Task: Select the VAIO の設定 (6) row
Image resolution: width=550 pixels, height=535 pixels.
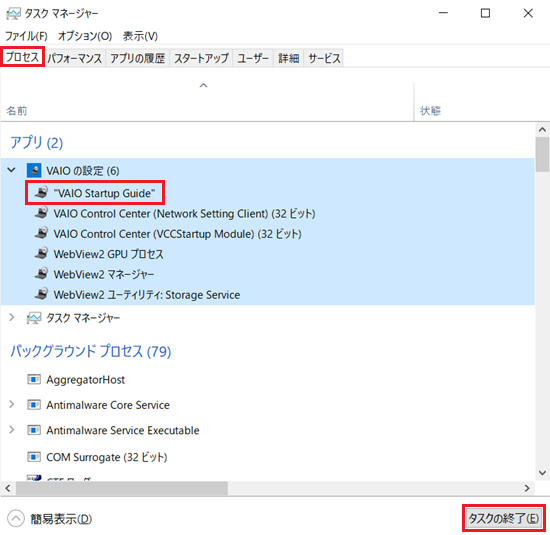Action: 268,170
